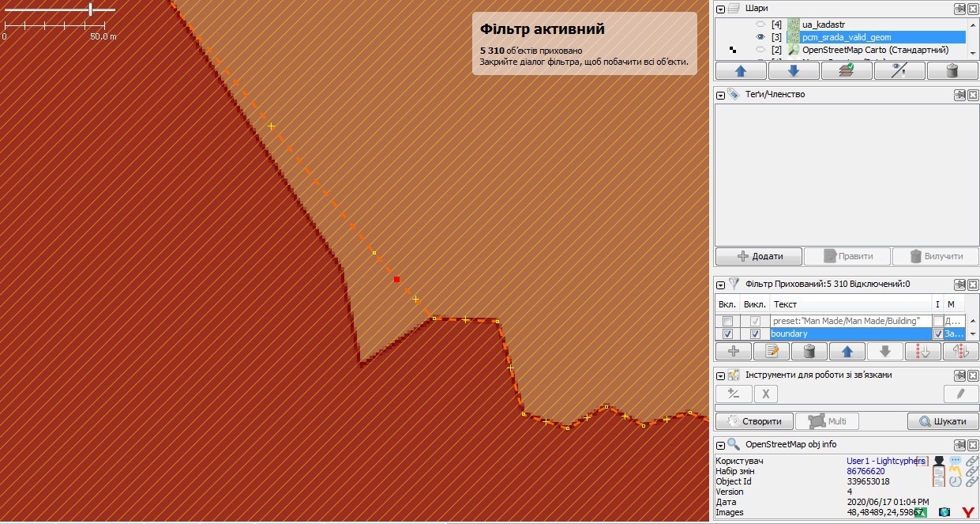
Task: Click filter list scroll-down arrow
Action: coord(971,334)
